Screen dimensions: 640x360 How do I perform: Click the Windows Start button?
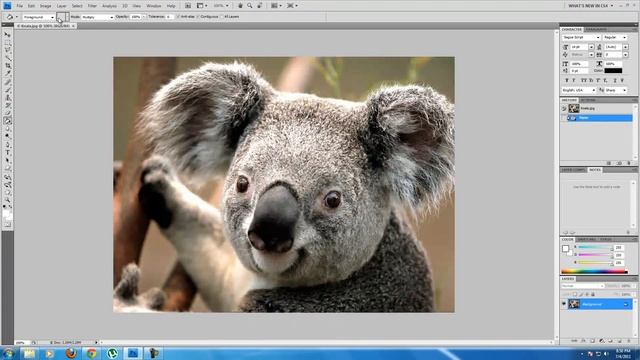click(8, 353)
